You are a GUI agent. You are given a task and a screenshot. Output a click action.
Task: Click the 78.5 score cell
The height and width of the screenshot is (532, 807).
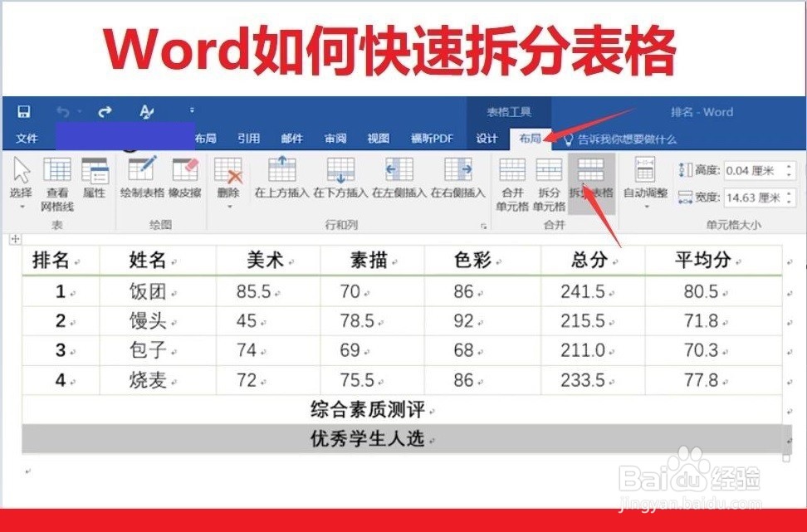click(373, 321)
